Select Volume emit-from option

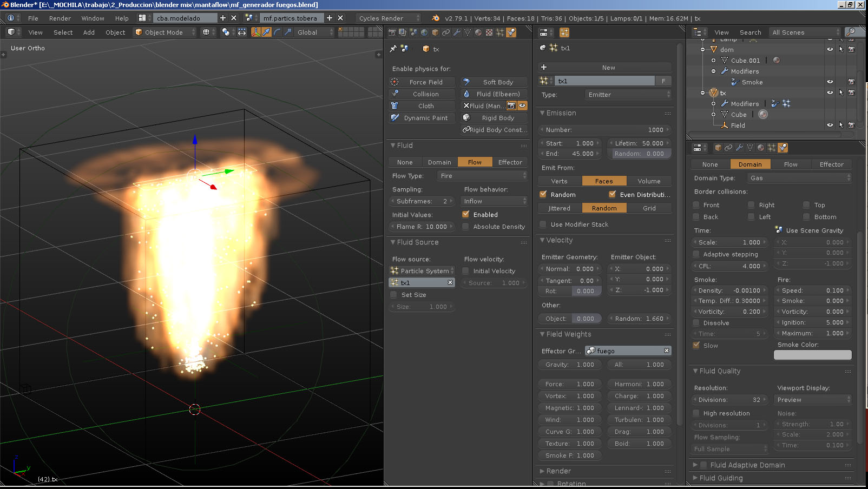[649, 181]
